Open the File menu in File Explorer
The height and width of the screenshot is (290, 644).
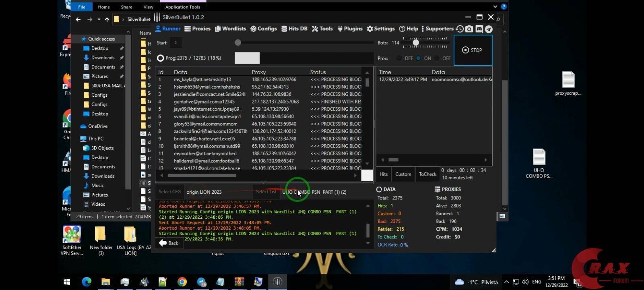82,7
